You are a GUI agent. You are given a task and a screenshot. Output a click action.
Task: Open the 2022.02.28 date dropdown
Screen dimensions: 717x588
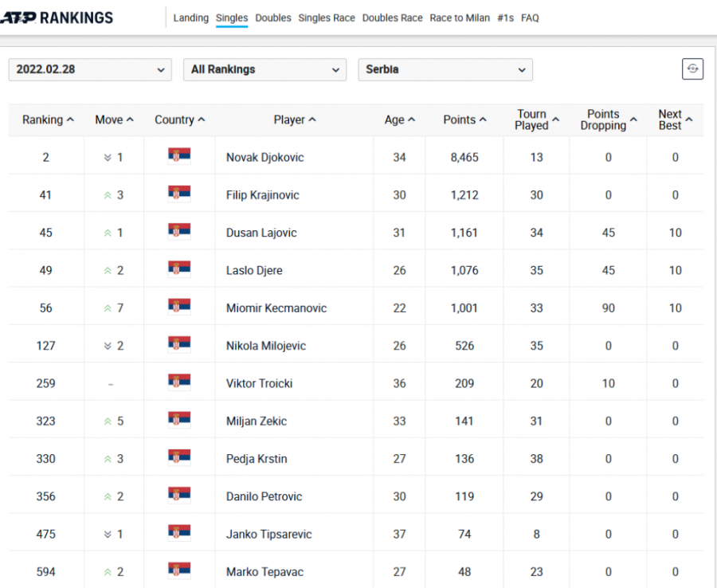click(x=90, y=69)
